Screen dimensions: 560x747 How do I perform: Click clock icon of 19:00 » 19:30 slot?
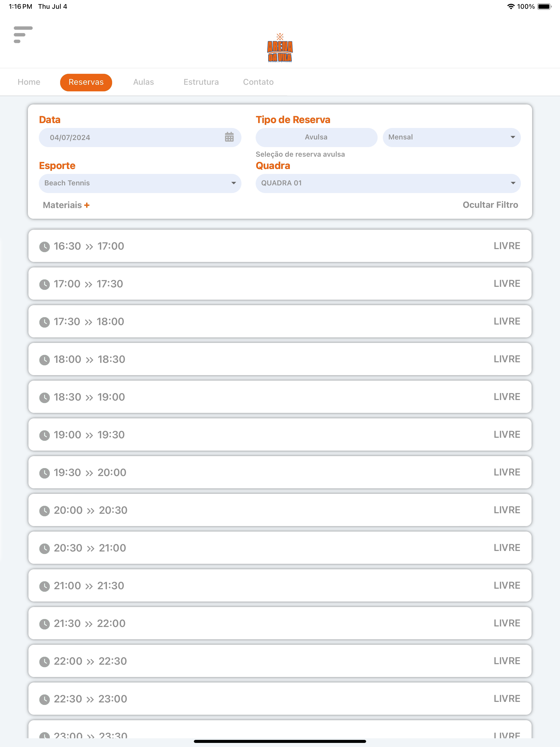pyautogui.click(x=45, y=436)
